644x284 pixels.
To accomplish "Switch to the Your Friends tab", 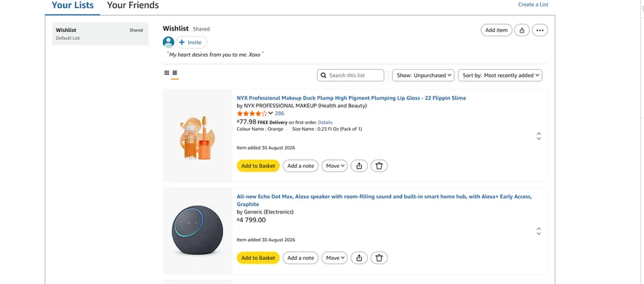I will click(x=133, y=5).
